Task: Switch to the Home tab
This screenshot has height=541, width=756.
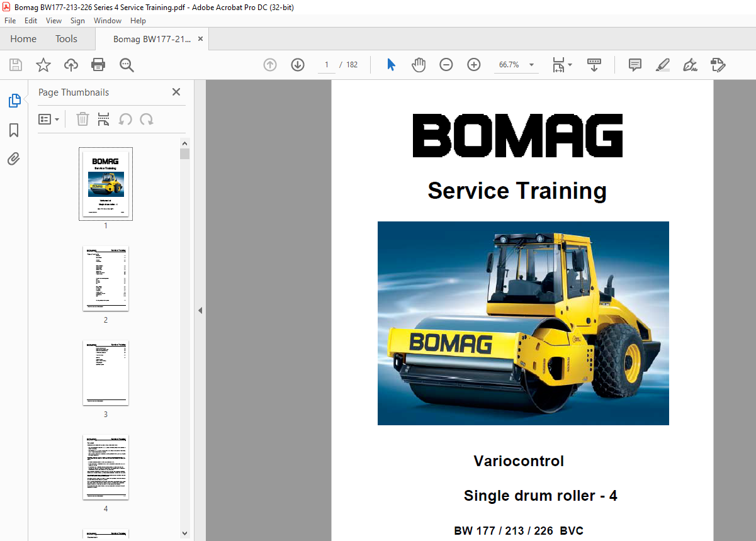Action: click(23, 39)
